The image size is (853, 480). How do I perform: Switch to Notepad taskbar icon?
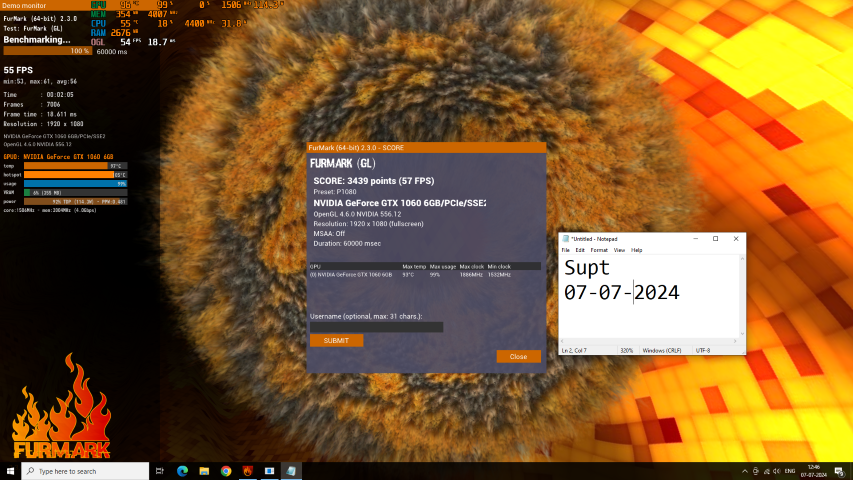click(x=291, y=471)
